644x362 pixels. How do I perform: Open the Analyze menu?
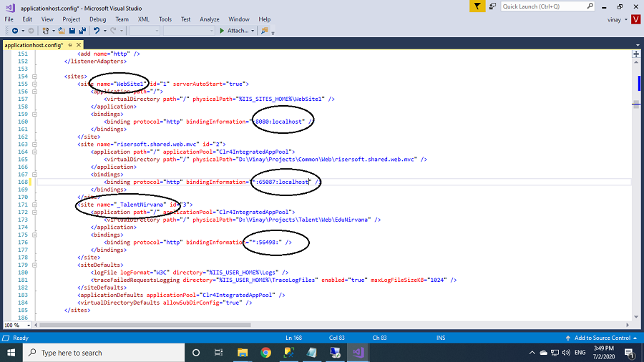point(210,19)
